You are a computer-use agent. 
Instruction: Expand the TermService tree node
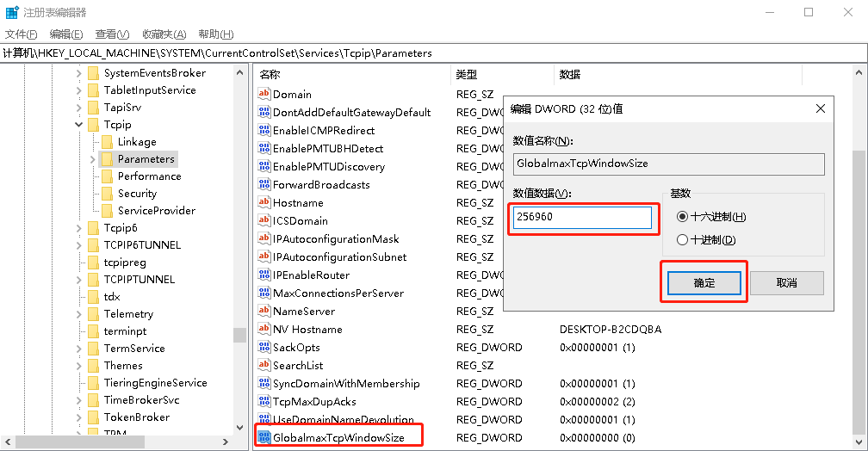point(79,349)
